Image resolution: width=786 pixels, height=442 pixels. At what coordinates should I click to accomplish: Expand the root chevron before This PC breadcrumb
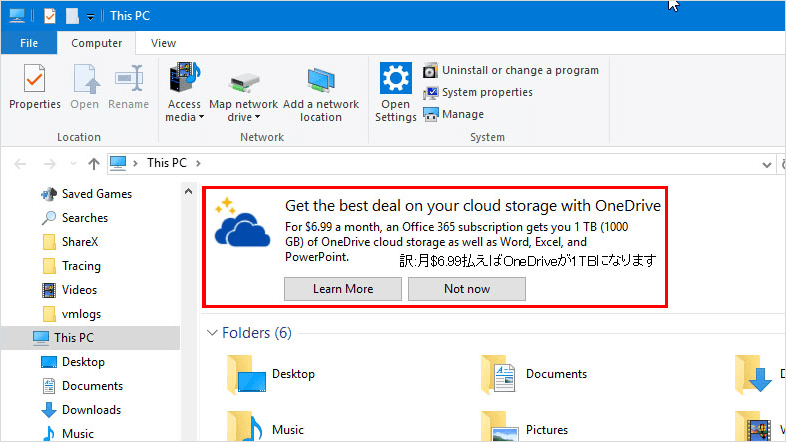pyautogui.click(x=135, y=163)
